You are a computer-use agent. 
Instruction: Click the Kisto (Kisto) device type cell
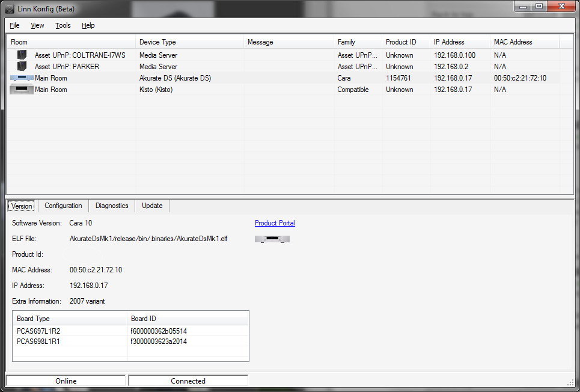[156, 90]
